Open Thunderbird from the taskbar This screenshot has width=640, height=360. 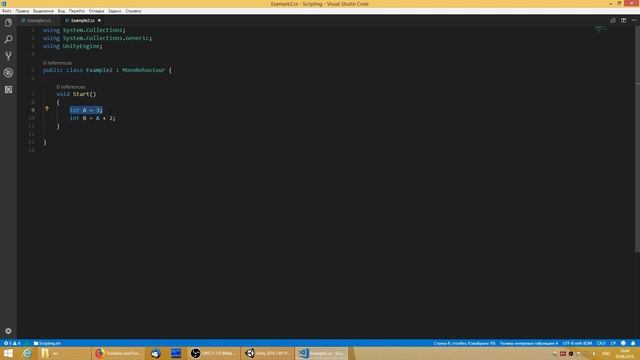156,353
